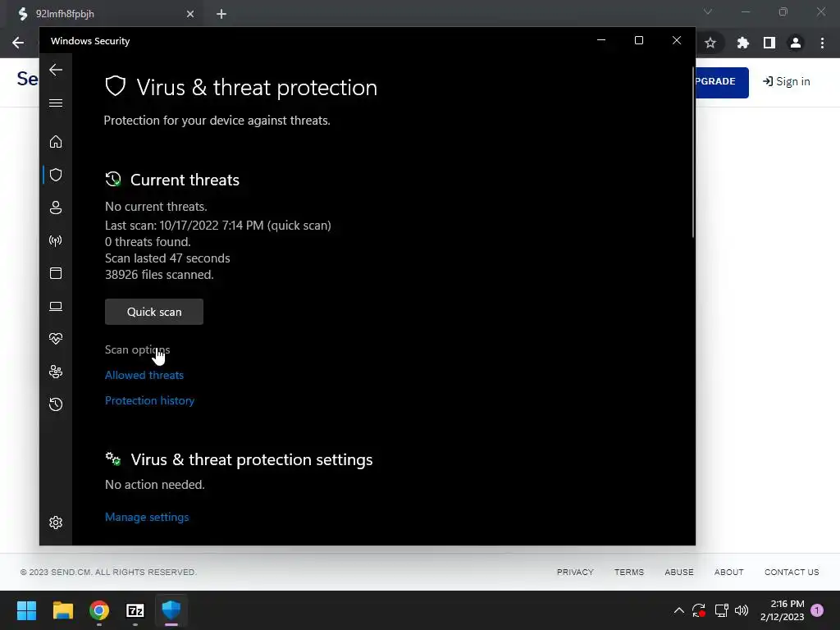Select Virus & threat protection shield icon

coord(56,175)
